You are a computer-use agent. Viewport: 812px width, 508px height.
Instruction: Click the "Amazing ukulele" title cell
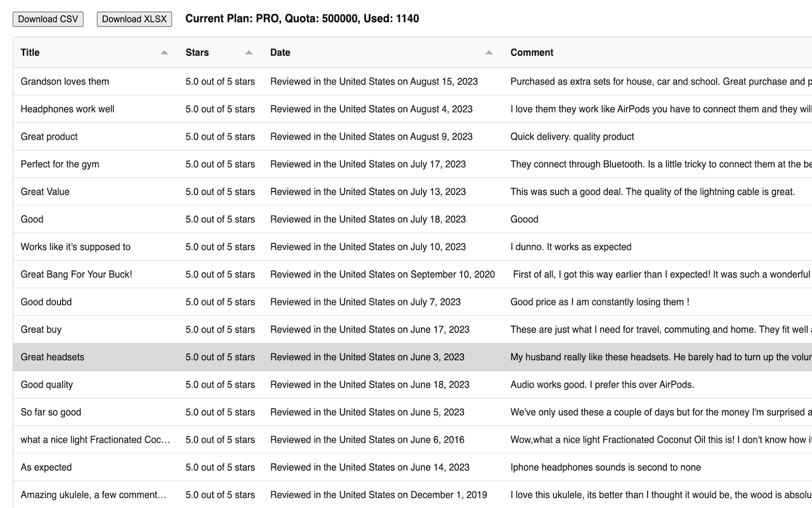pos(94,495)
